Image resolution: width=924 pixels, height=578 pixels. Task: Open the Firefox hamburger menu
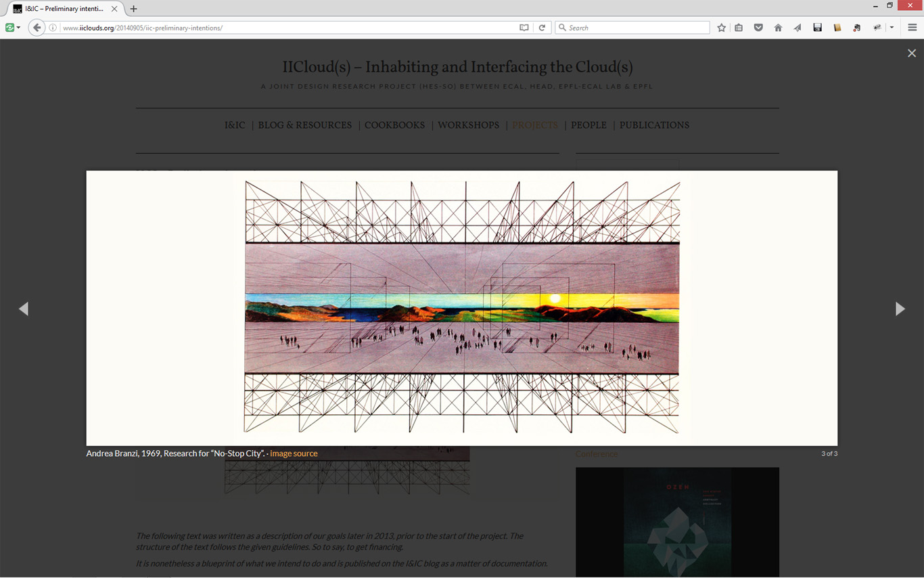pos(912,28)
